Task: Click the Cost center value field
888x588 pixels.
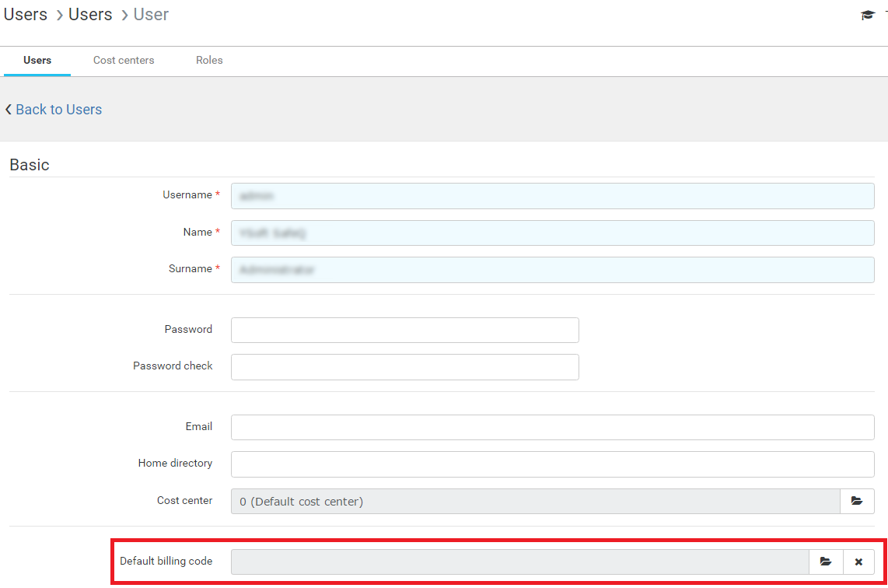Action: click(535, 502)
